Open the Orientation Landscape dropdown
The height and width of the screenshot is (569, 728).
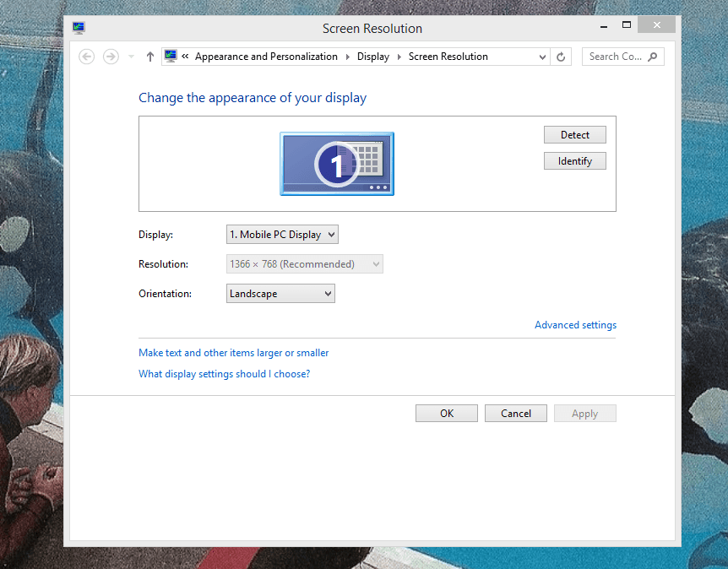[280, 294]
